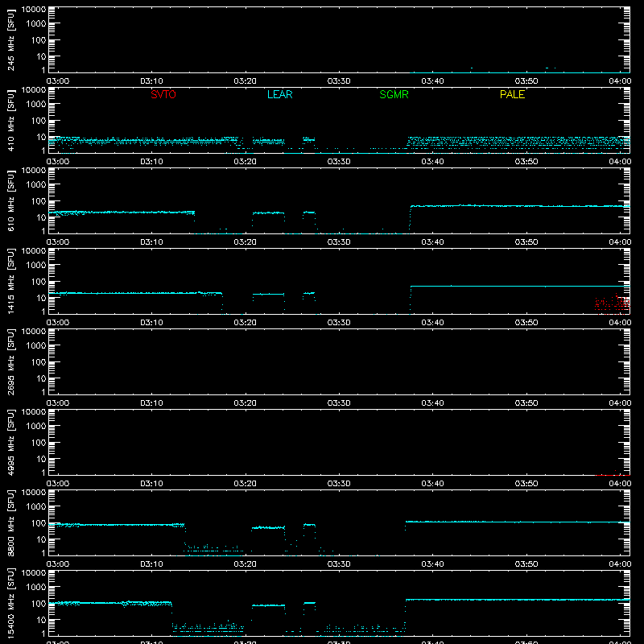Click 03:20 tick label under 2695 MHz panel
The image size is (644, 644).
tap(246, 403)
